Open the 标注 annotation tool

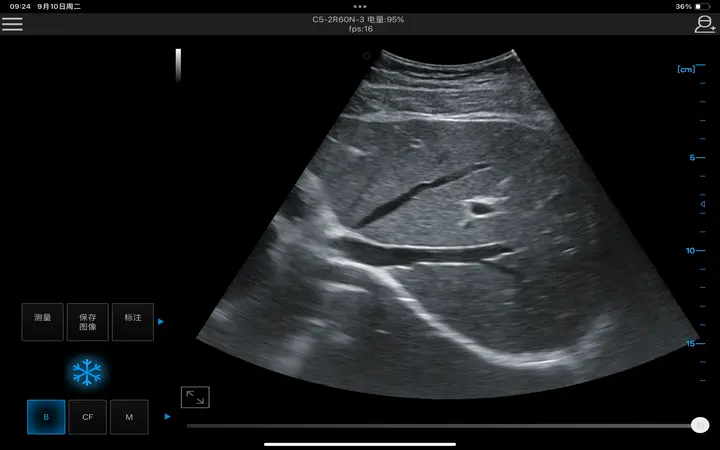[x=132, y=322]
